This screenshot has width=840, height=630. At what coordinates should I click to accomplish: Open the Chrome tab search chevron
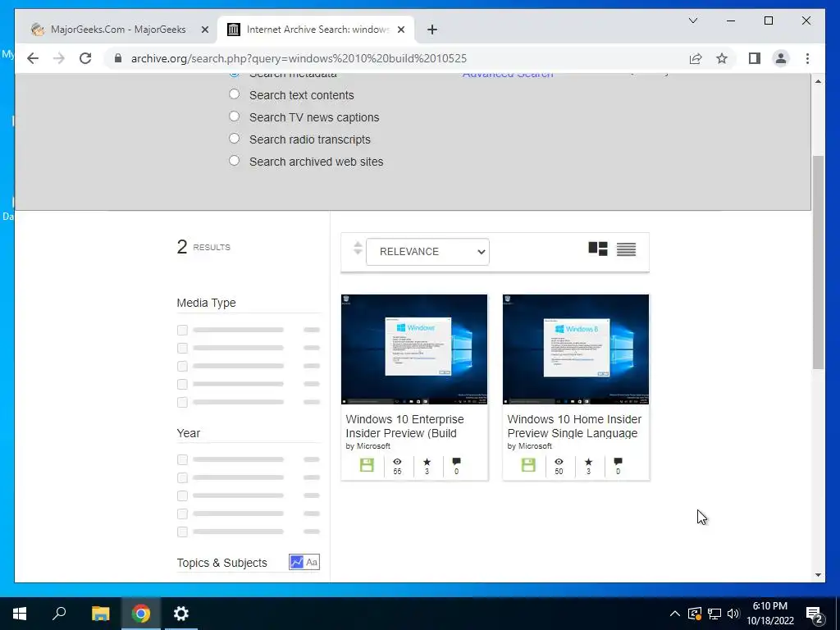pos(692,21)
